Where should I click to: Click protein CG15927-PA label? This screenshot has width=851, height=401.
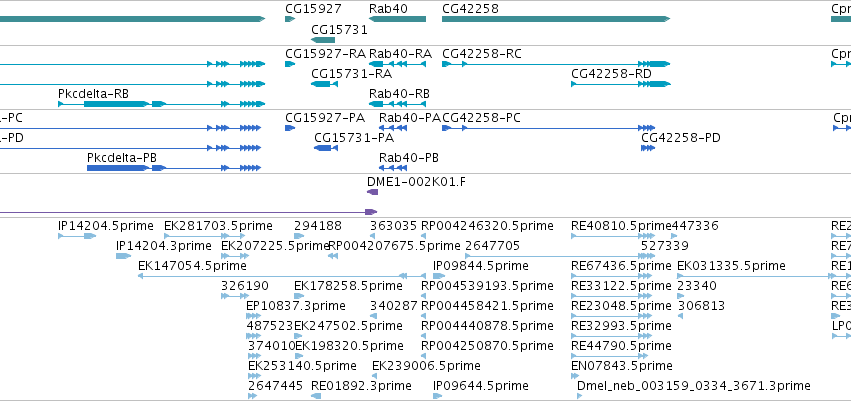point(325,118)
